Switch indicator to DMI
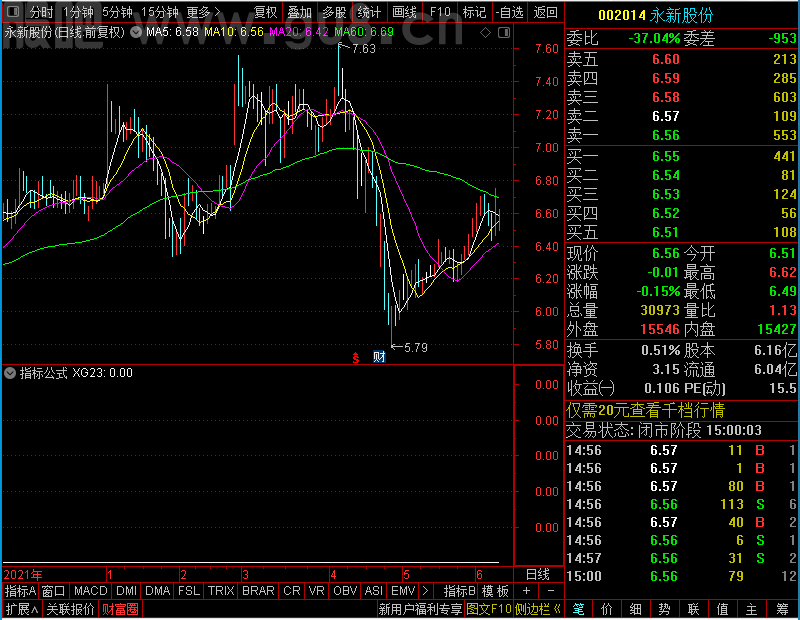The width and height of the screenshot is (800, 620). coord(126,591)
